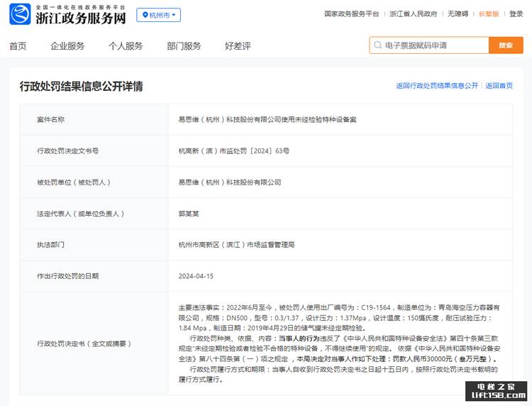
Task: Click case name 易思维（杭州）科技股份有限公司使用未经检验特种设备案
Action: coord(267,119)
